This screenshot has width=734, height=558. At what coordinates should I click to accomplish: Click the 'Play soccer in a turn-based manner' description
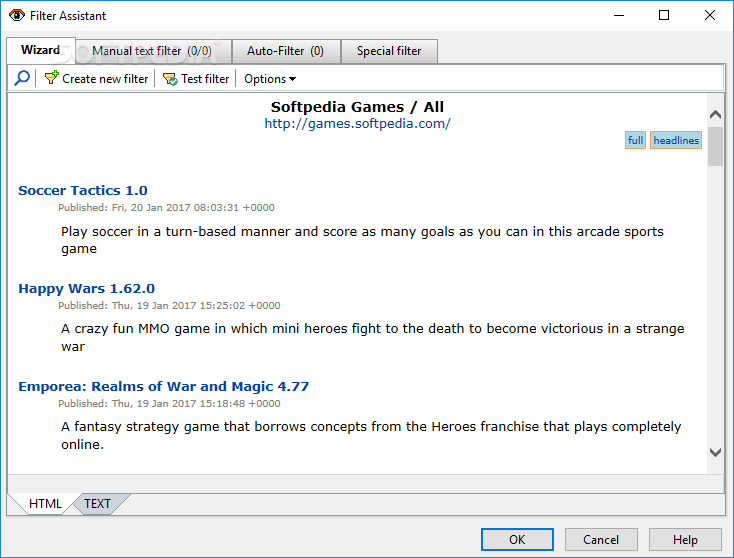pyautogui.click(x=362, y=240)
